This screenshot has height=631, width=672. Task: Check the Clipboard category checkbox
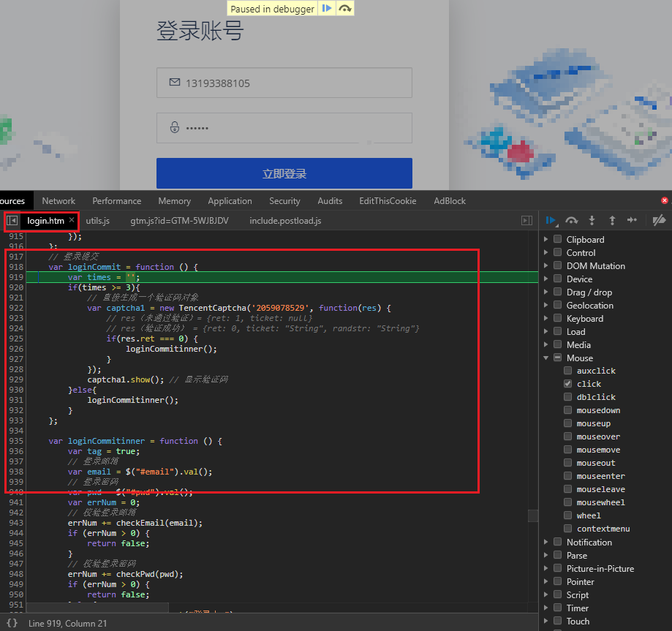(x=558, y=239)
